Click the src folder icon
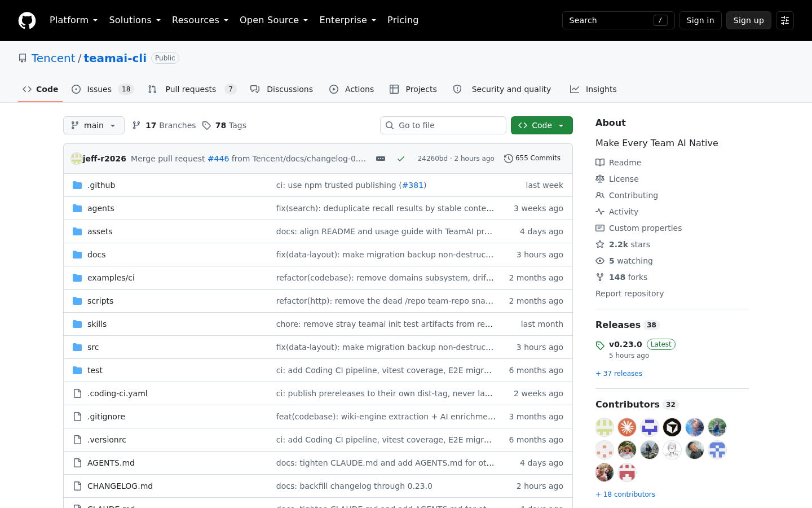The width and height of the screenshot is (812, 508). pos(77,347)
